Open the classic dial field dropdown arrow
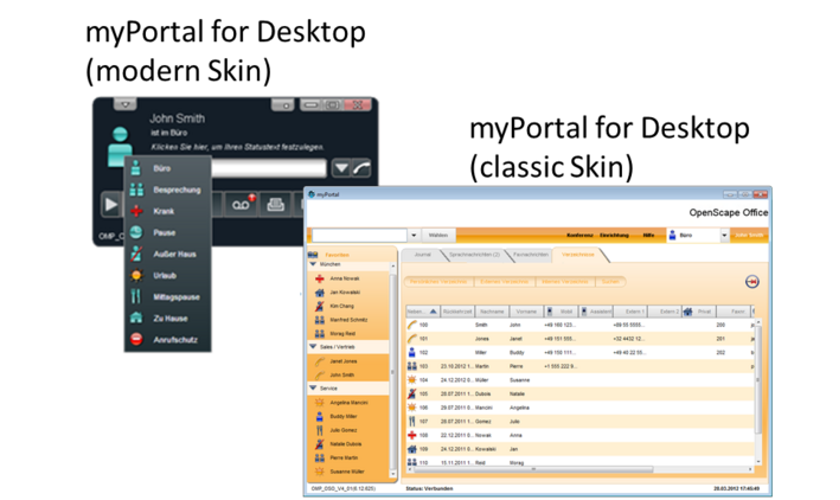The height and width of the screenshot is (500, 840). pos(414,235)
